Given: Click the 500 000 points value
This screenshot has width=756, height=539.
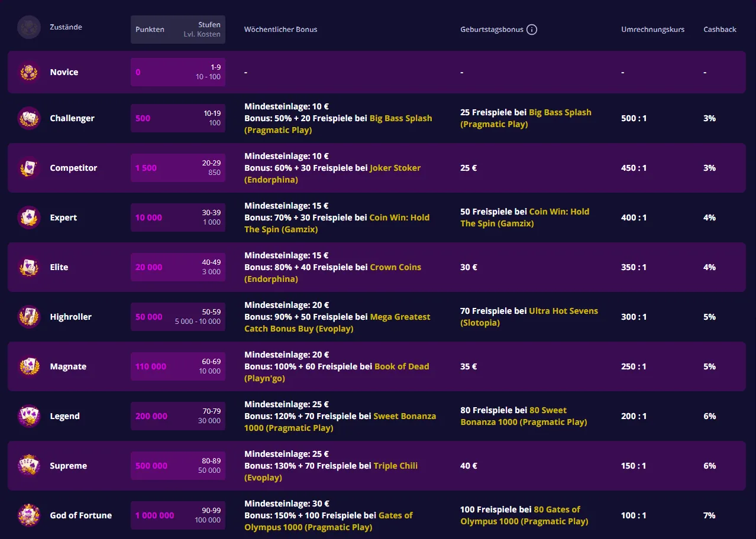Looking at the screenshot, I should (x=151, y=466).
